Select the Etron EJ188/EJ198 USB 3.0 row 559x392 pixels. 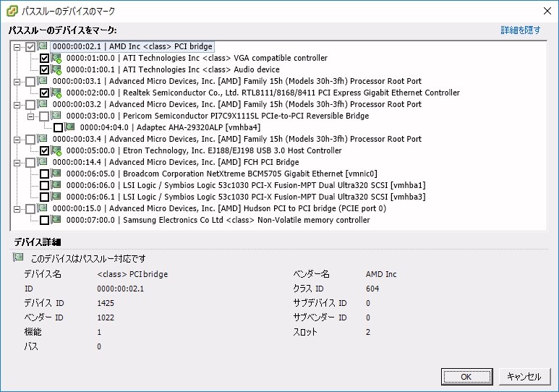tap(204, 150)
